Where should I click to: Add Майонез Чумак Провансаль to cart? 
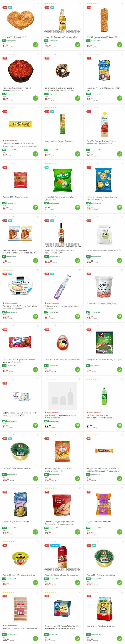[x=119, y=98]
